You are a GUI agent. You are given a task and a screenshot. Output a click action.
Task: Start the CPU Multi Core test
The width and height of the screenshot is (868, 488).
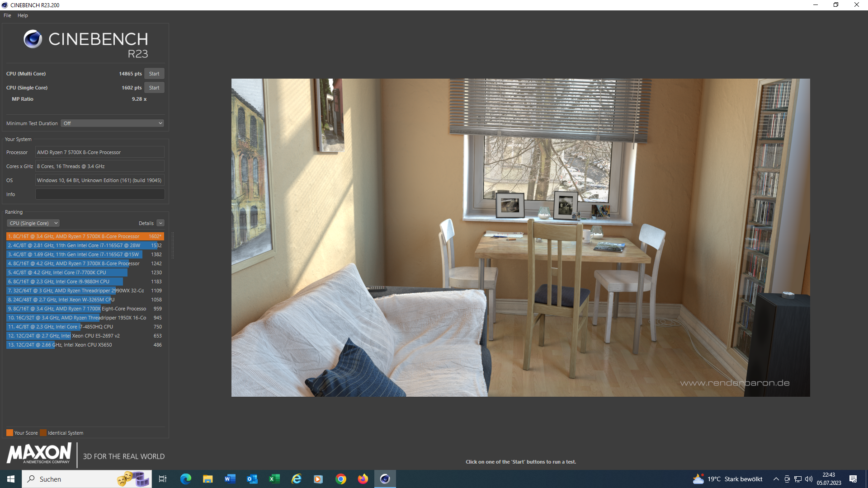[154, 74]
